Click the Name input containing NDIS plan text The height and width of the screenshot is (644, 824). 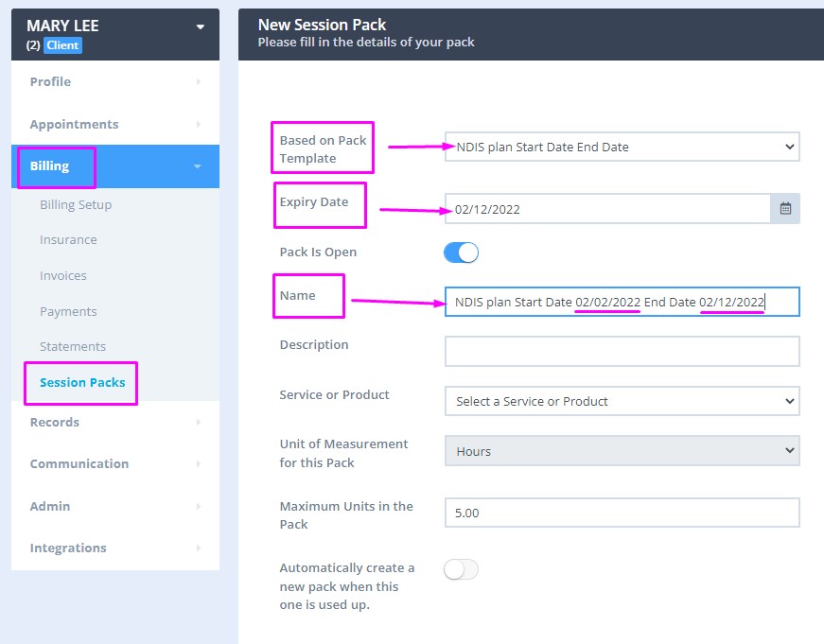point(622,302)
